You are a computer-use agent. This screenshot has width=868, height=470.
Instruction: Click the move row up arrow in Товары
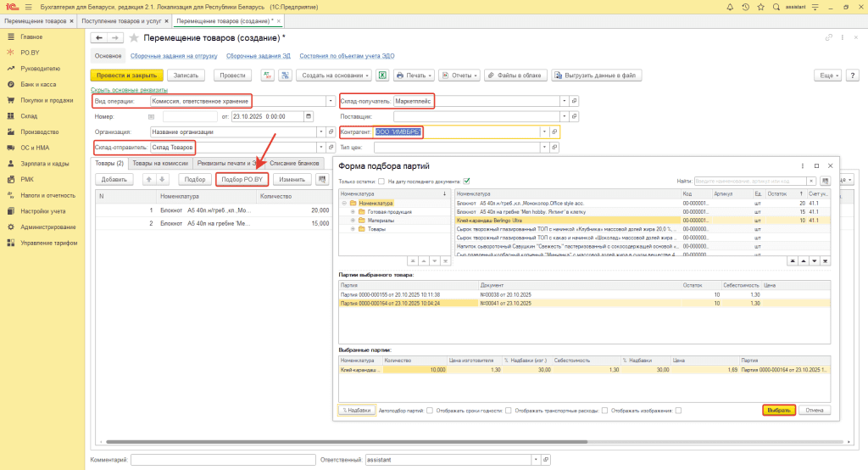[x=149, y=180]
